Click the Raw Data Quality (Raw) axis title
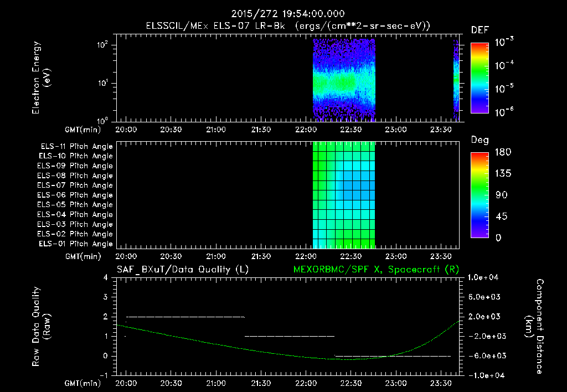Viewport: 567px width, 392px height. point(41,326)
